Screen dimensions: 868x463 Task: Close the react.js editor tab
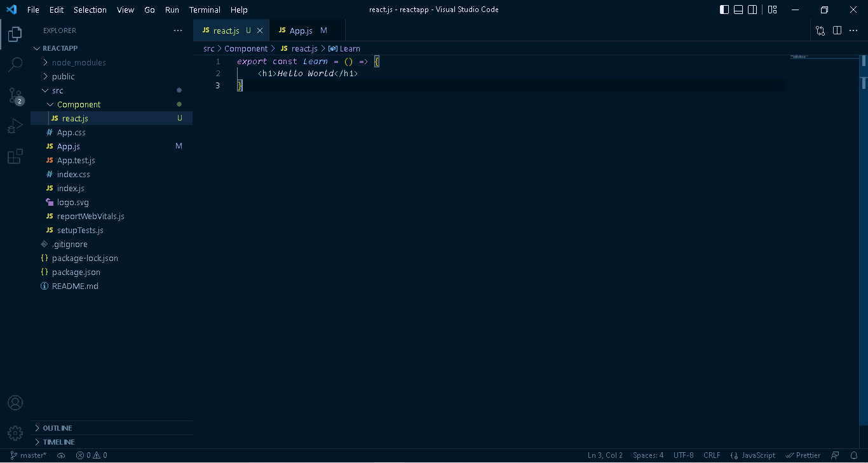(x=260, y=30)
